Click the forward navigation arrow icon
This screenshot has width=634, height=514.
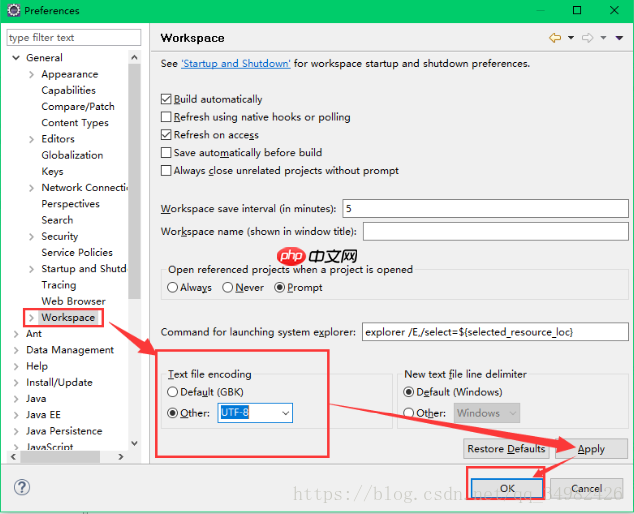point(588,38)
